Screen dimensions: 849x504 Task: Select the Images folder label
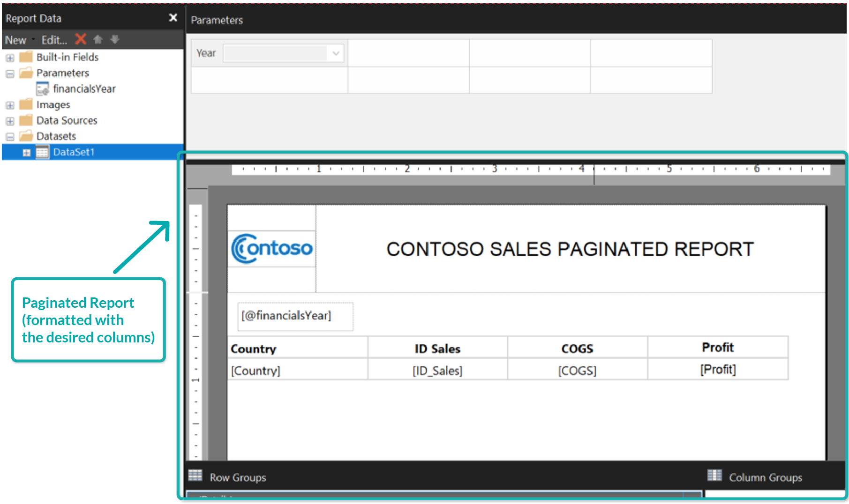53,104
